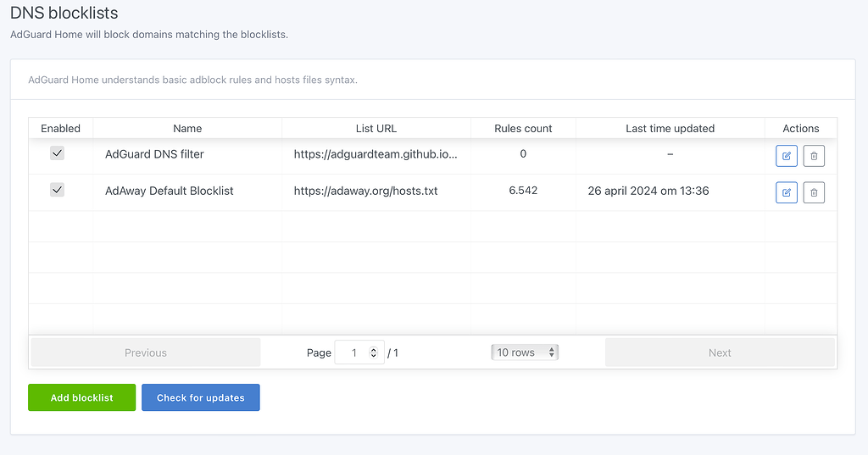Click the Check for updates button
This screenshot has height=455, width=868.
click(200, 397)
